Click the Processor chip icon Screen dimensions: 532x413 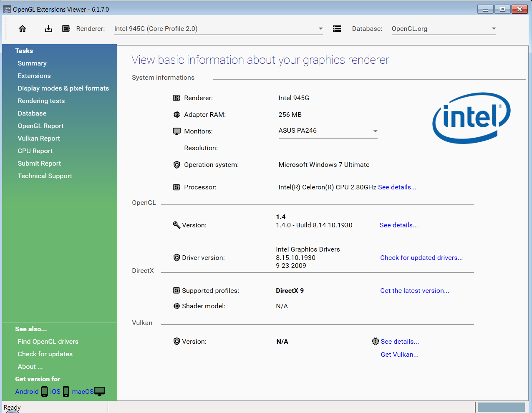click(177, 187)
